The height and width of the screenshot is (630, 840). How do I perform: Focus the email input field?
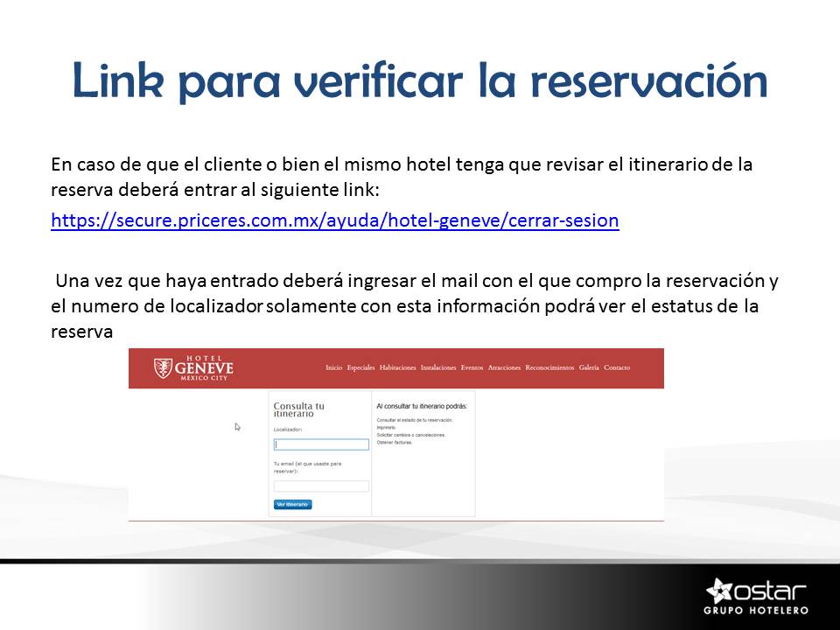[321, 486]
